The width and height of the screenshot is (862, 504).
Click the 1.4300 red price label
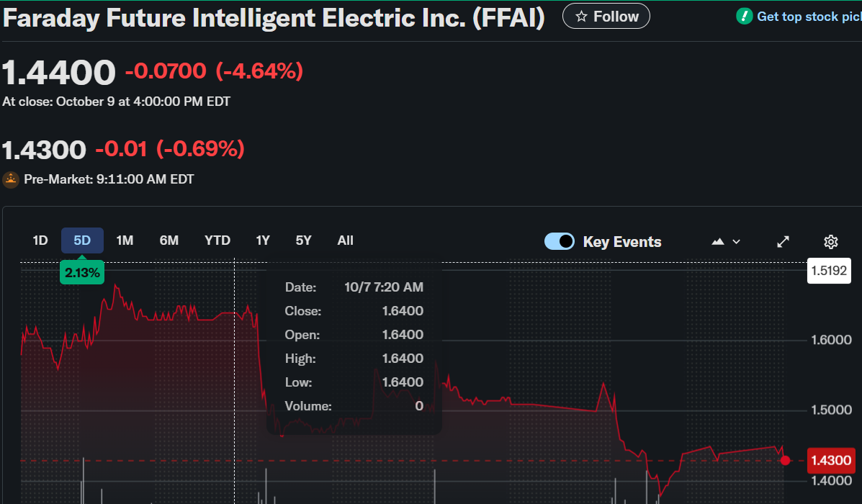coord(831,460)
